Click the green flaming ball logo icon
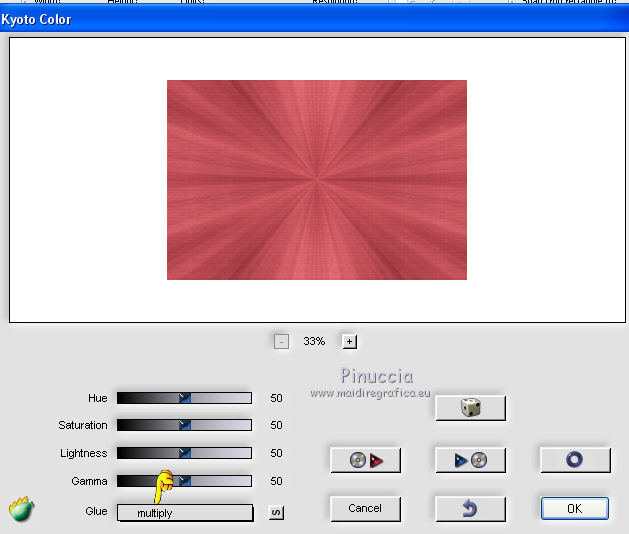The image size is (629, 534). pos(22,509)
